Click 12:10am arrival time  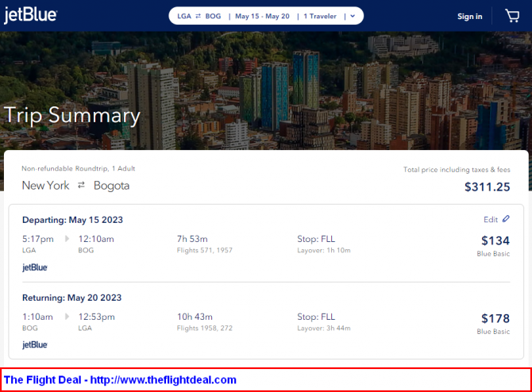(96, 239)
